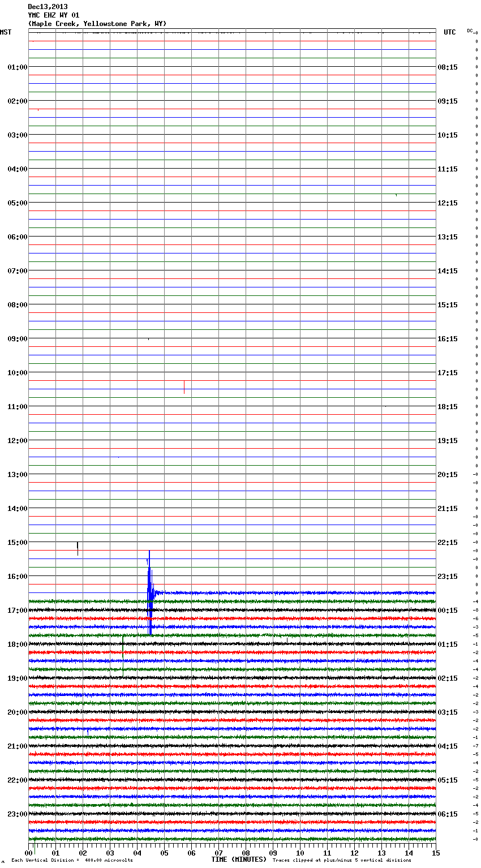Screen dimensions: 481x868
Task: Click the 23:15 UTC time label
Action: click(448, 577)
